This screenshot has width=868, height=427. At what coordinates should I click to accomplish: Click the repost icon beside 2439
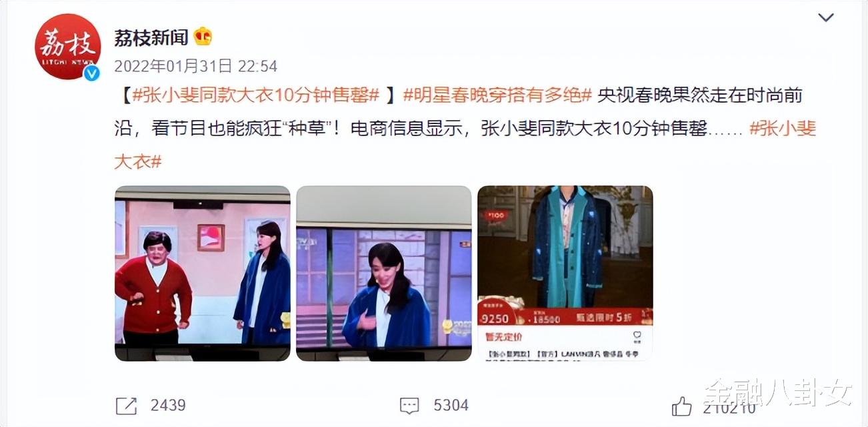coord(126,405)
